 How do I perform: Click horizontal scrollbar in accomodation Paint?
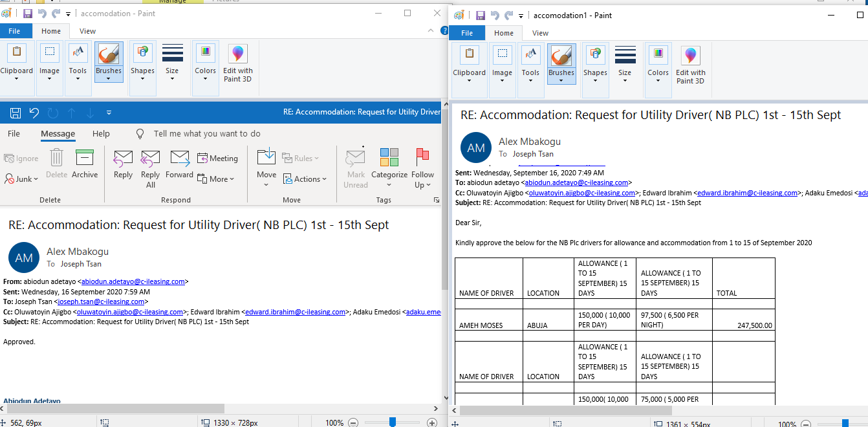tap(115, 409)
